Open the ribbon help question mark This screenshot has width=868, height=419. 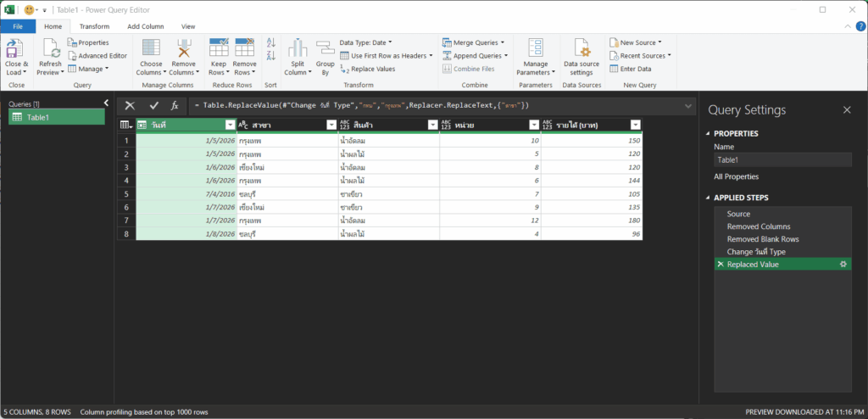click(x=860, y=26)
